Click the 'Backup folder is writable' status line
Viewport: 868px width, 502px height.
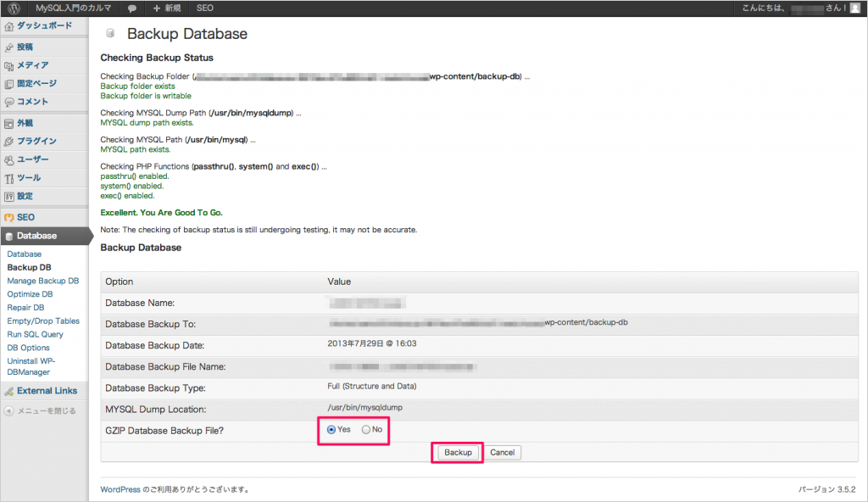tap(146, 96)
